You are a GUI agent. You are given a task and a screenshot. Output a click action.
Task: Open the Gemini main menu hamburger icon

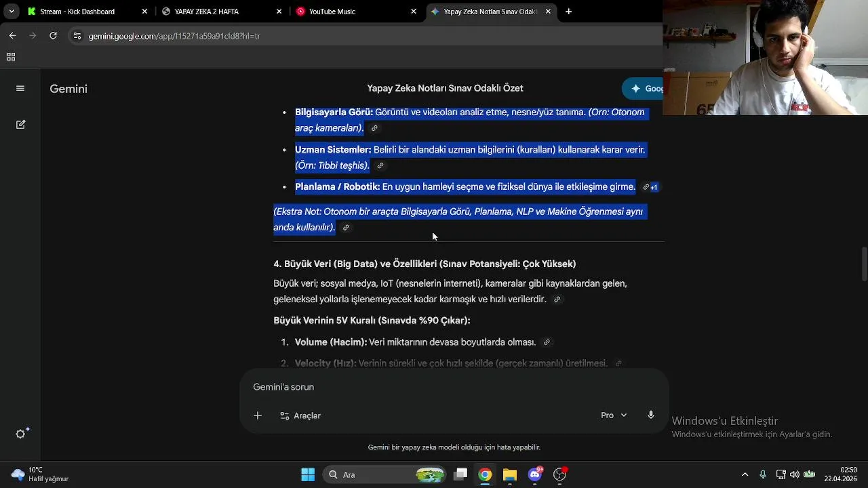(x=20, y=89)
